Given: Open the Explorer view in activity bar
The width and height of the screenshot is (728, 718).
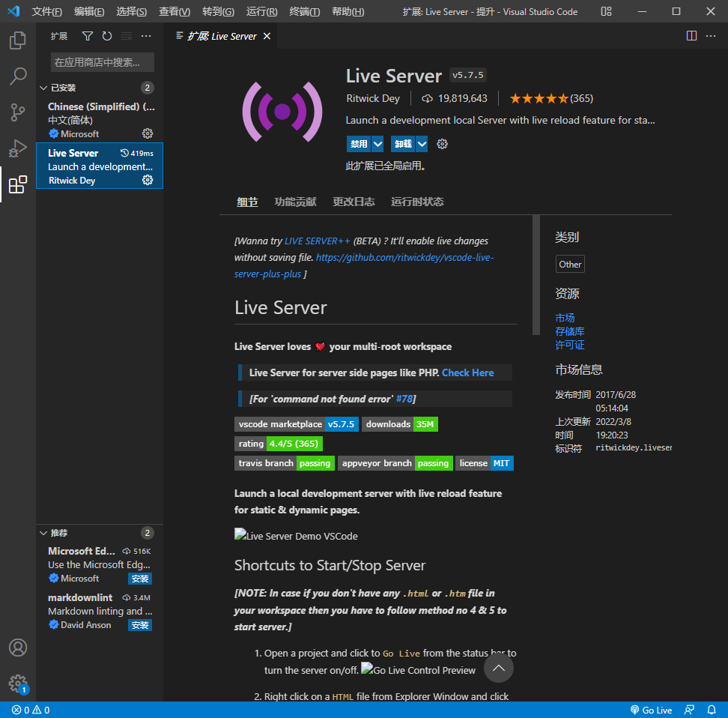Looking at the screenshot, I should pos(18,40).
